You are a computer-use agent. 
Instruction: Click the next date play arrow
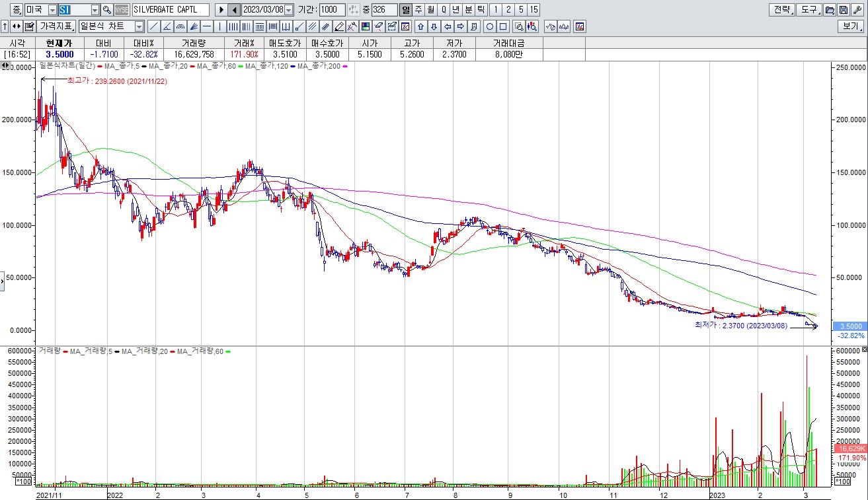(x=221, y=10)
